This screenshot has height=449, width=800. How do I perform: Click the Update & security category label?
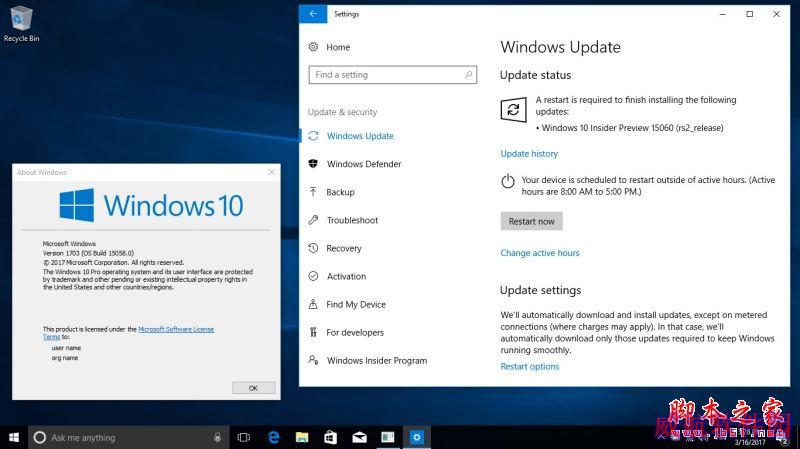342,112
